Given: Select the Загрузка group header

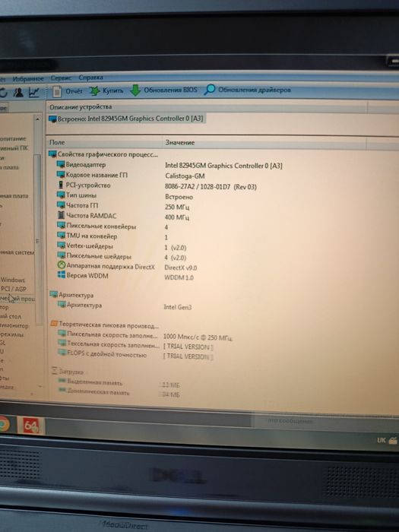Looking at the screenshot, I should pyautogui.click(x=68, y=372).
